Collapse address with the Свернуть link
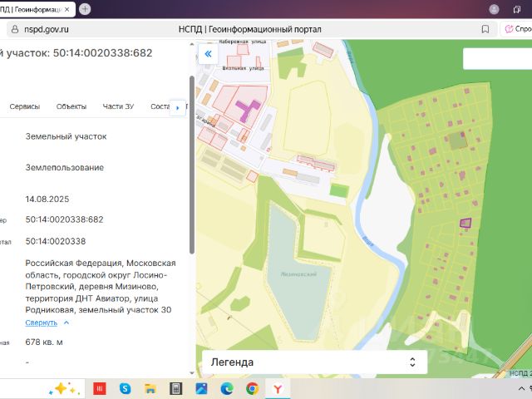This screenshot has width=532, height=399. [42, 323]
